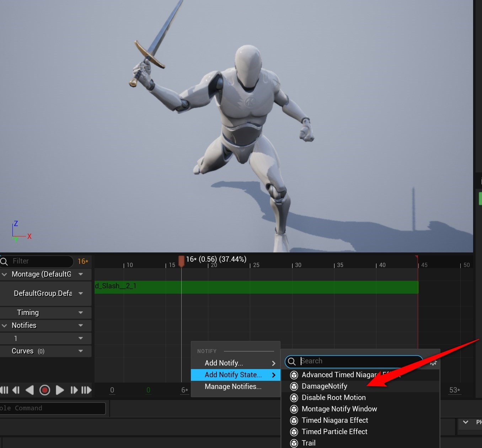482x448 pixels.
Task: Click the magnifier icon in the Filter box
Action: [x=4, y=261]
